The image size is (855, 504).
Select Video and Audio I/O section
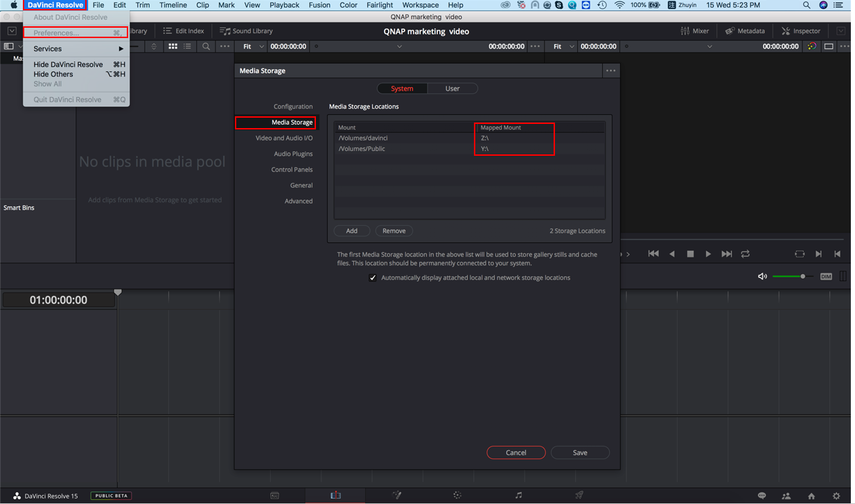(283, 138)
